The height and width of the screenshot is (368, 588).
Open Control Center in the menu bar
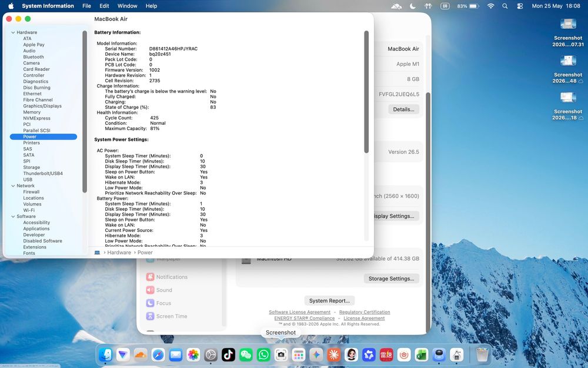(520, 6)
